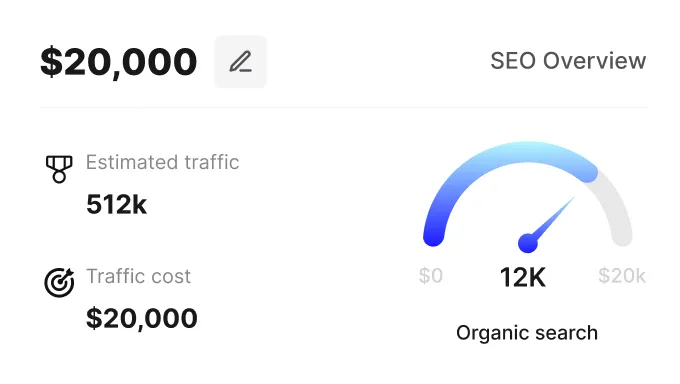Click the start of the gauge arc

(434, 236)
